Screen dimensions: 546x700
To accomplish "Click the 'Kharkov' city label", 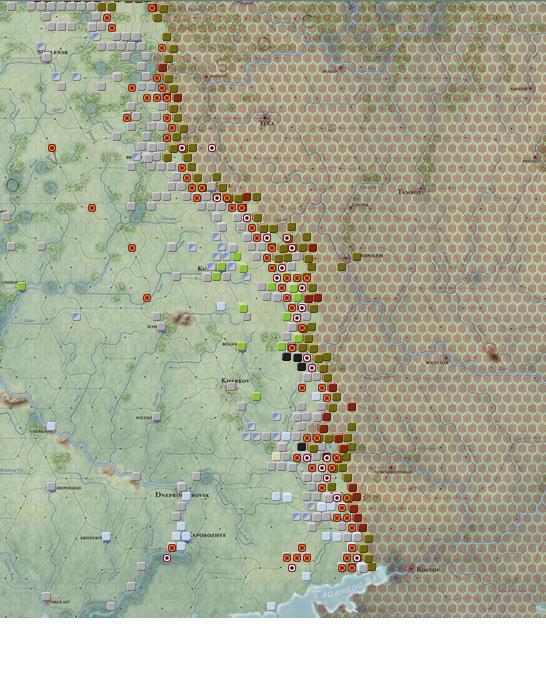I will coord(235,380).
